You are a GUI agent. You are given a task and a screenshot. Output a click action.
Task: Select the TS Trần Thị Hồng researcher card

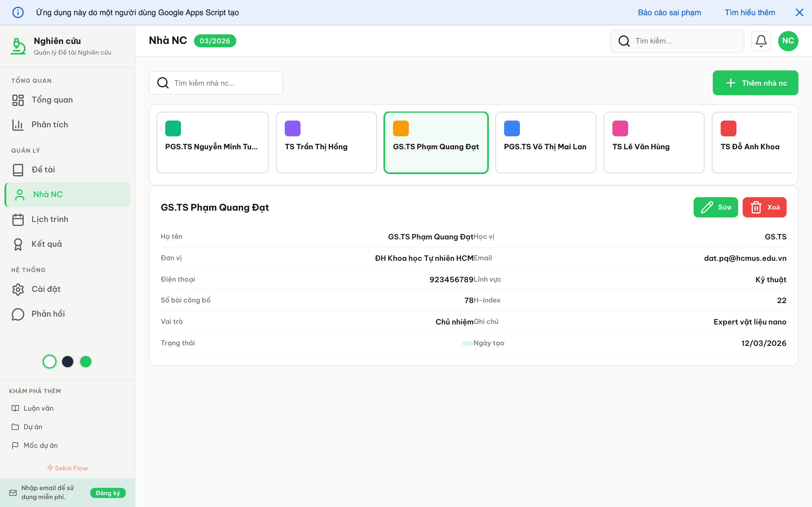point(326,142)
